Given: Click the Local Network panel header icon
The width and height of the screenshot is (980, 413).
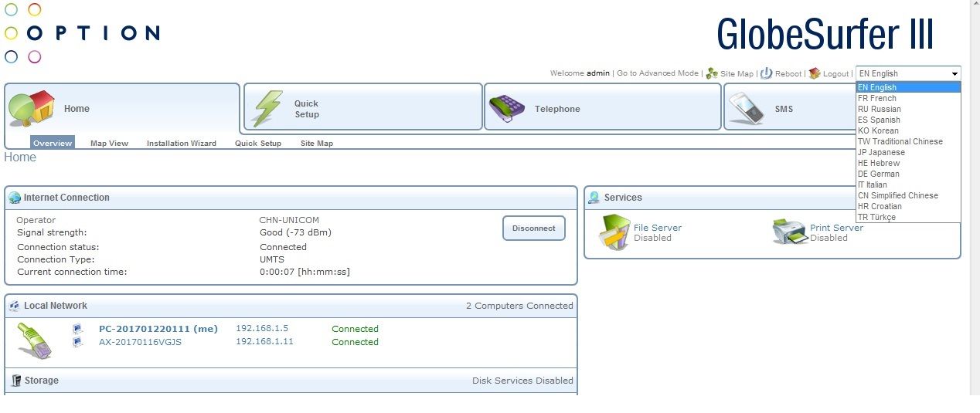Looking at the screenshot, I should (x=15, y=306).
